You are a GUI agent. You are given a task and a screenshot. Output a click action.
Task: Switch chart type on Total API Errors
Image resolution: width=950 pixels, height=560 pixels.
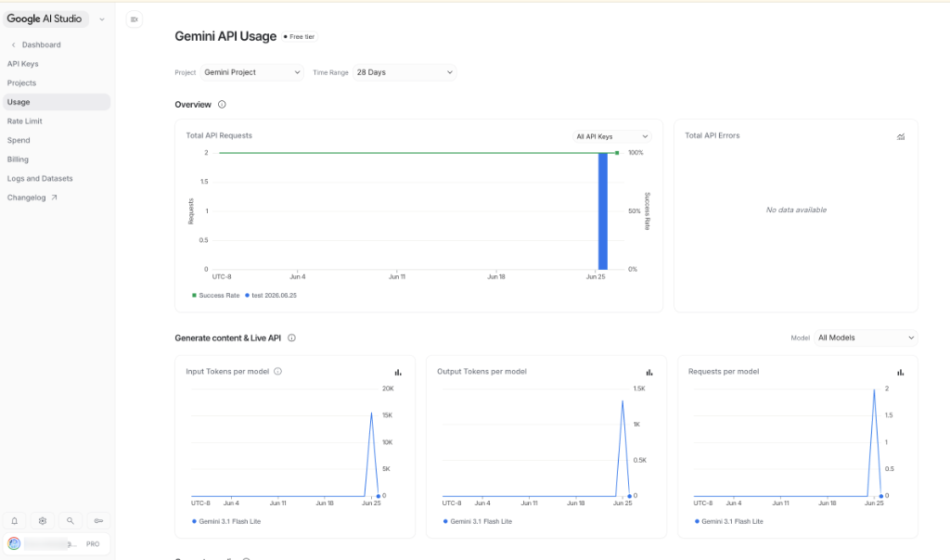[x=901, y=137]
